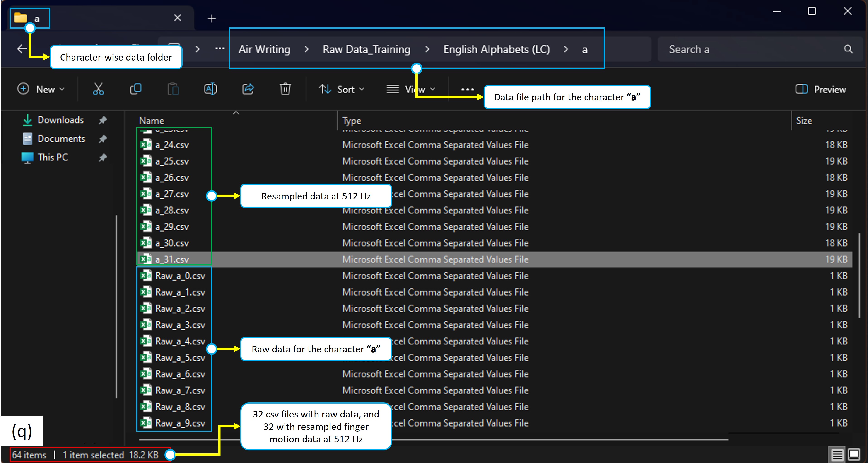The height and width of the screenshot is (463, 868).
Task: Open a new tab with plus icon
Action: click(212, 18)
